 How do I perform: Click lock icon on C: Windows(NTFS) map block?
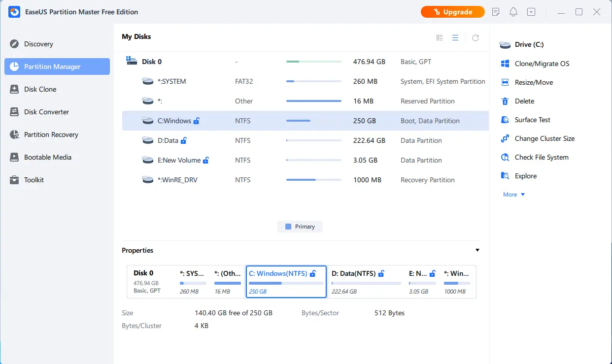point(312,273)
